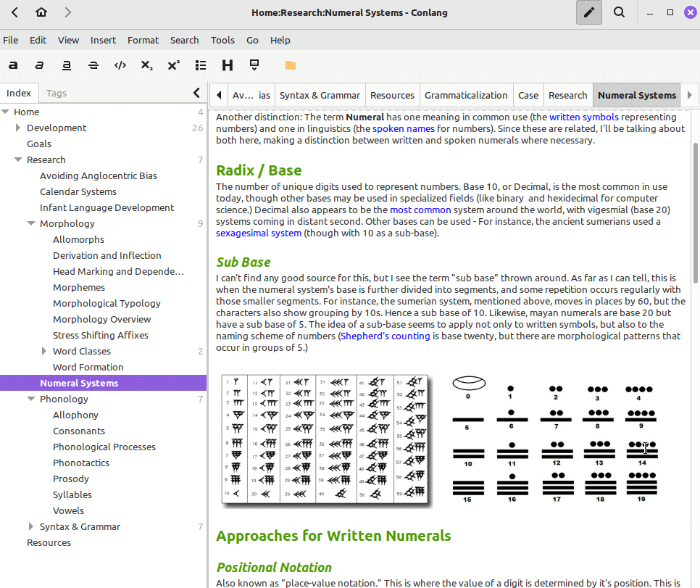Viewport: 700px width, 588px height.
Task: Switch to the Index tab
Action: coord(19,93)
